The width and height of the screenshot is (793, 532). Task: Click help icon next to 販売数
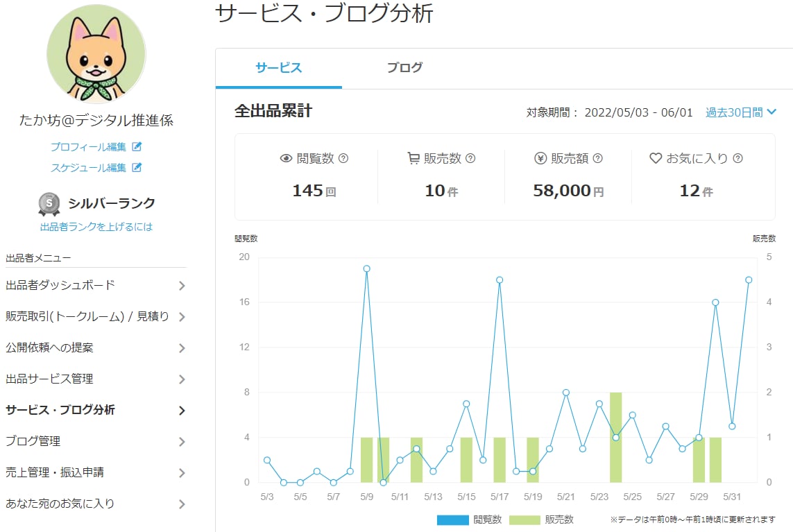pyautogui.click(x=470, y=158)
